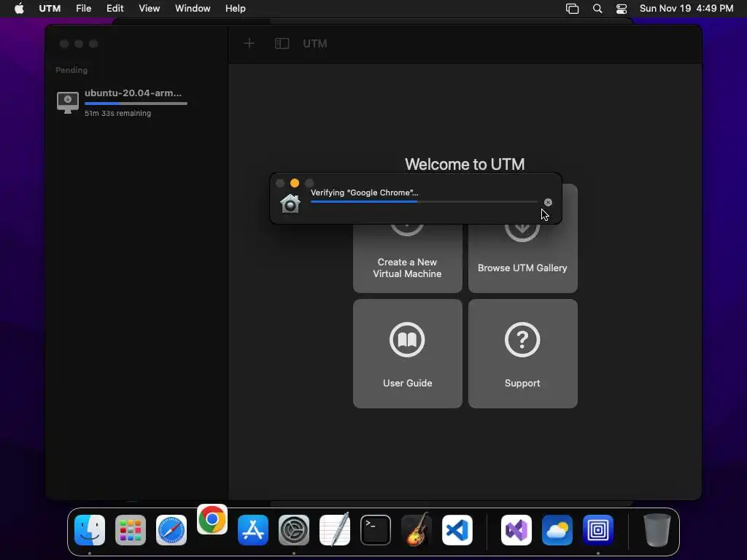
Task: Open Safari from the Dock
Action: [171, 530]
